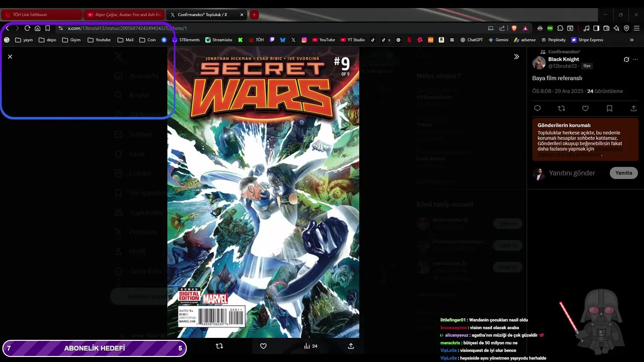Collapse the side panel with double chevron
This screenshot has width=644, height=362.
pyautogui.click(x=516, y=57)
